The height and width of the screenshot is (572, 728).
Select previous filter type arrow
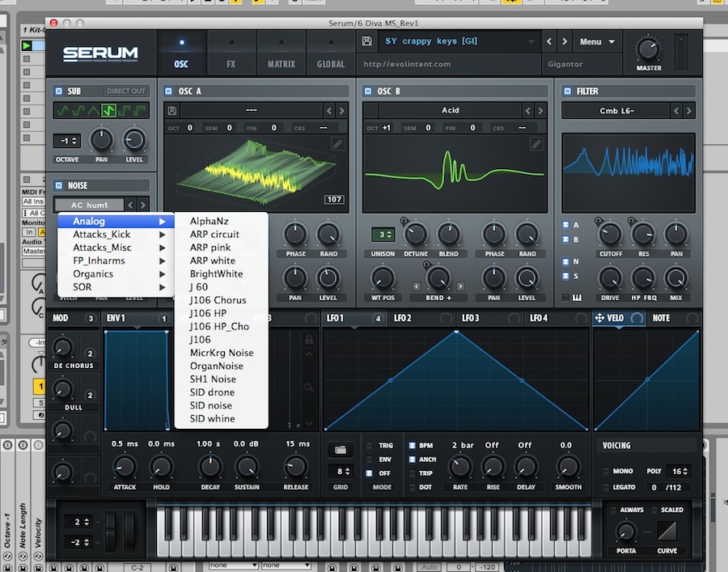coord(676,111)
